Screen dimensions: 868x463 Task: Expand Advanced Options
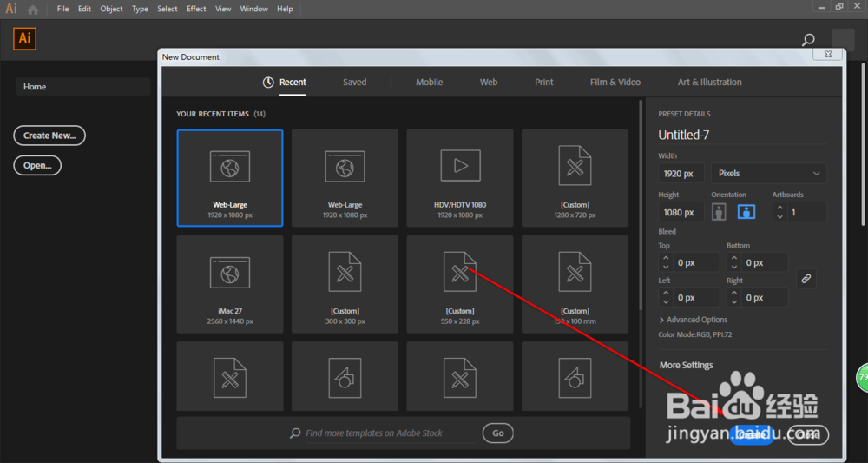[693, 320]
